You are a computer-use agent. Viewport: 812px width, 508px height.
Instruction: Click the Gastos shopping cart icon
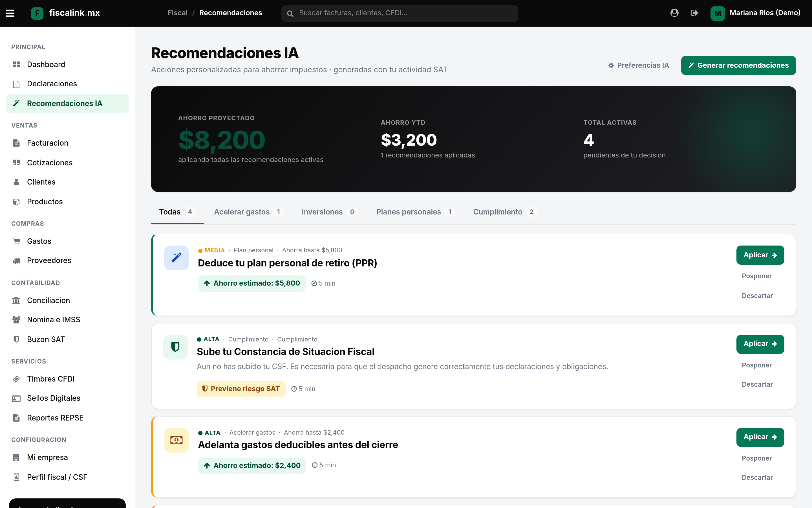click(x=16, y=241)
